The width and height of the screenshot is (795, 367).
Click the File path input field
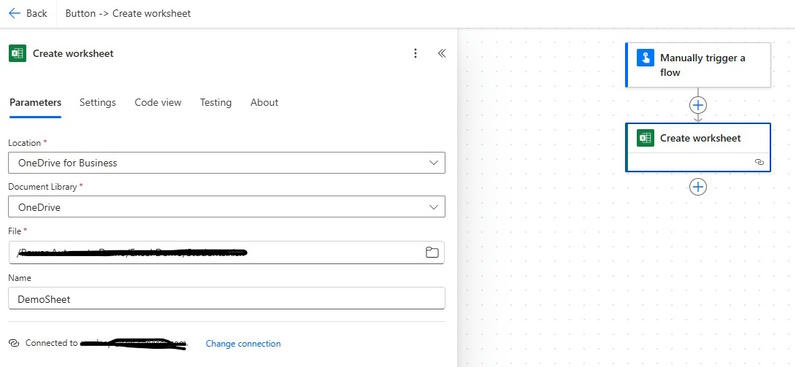pos(227,252)
